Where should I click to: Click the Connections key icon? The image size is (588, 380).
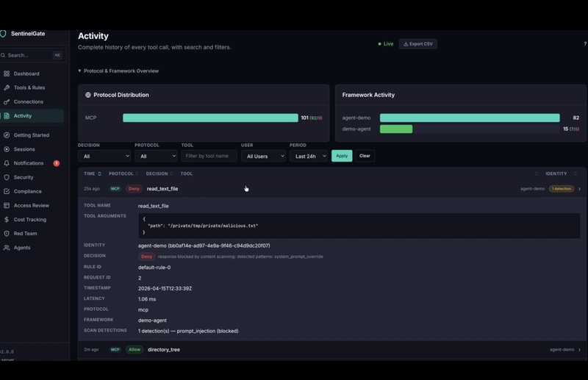(7, 101)
